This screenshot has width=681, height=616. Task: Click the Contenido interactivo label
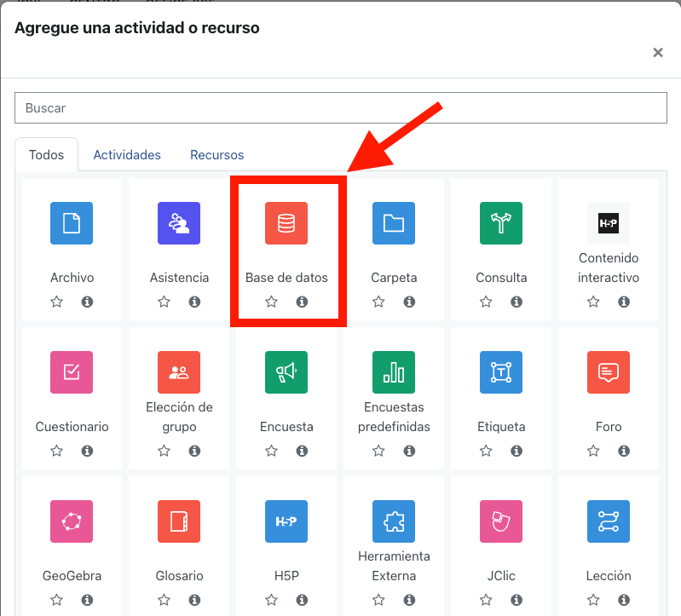tap(609, 268)
